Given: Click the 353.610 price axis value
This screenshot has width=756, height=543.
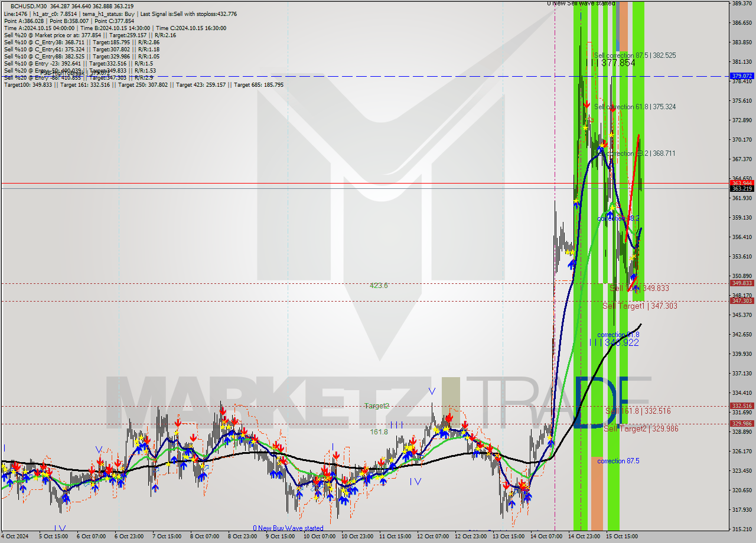Looking at the screenshot, I should coord(741,257).
